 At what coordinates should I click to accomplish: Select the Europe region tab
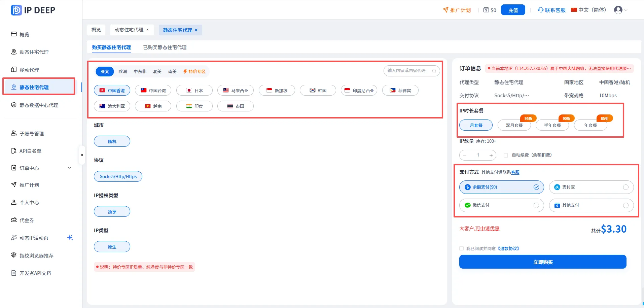(x=123, y=71)
